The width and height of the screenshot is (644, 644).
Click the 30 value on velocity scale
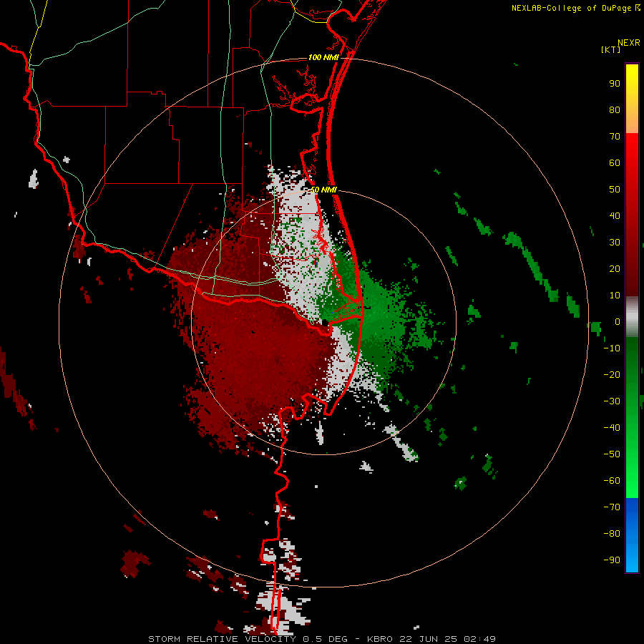click(x=615, y=243)
